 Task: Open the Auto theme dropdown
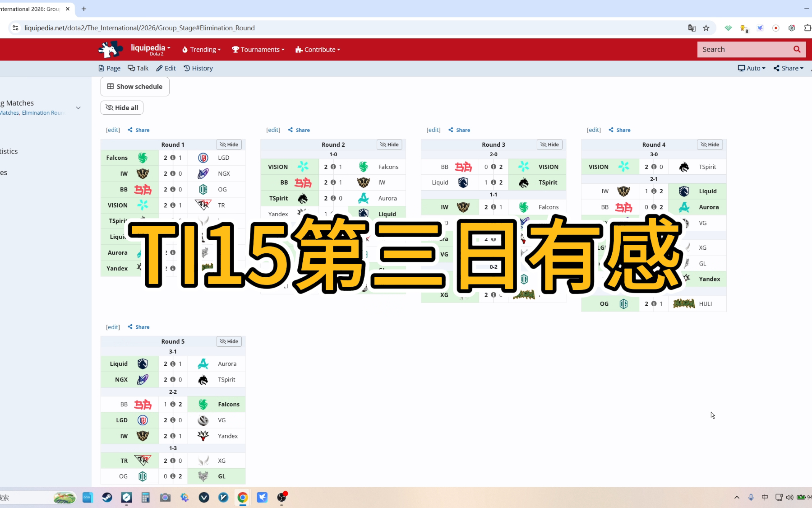tap(752, 68)
